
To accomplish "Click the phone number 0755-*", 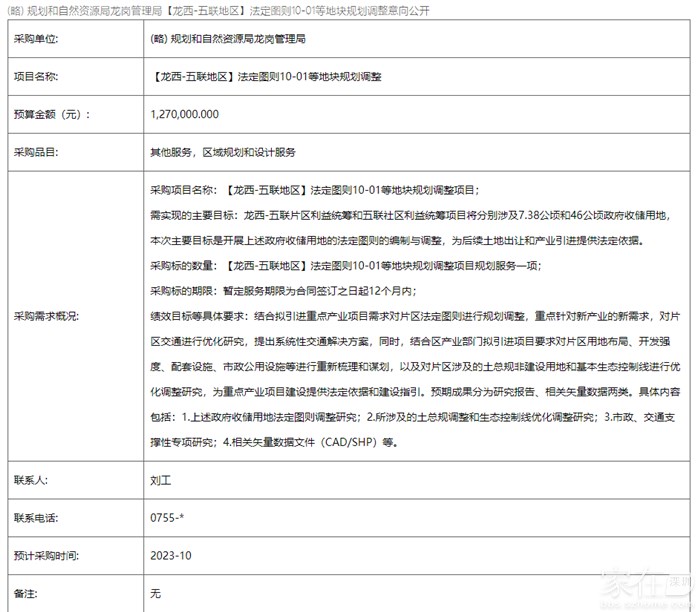I will (x=167, y=517).
